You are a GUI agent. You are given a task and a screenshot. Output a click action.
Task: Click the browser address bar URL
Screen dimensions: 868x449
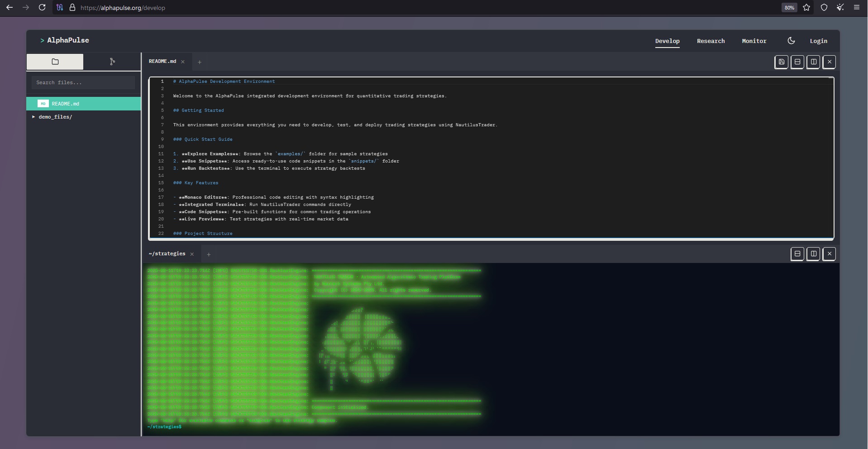pyautogui.click(x=123, y=8)
